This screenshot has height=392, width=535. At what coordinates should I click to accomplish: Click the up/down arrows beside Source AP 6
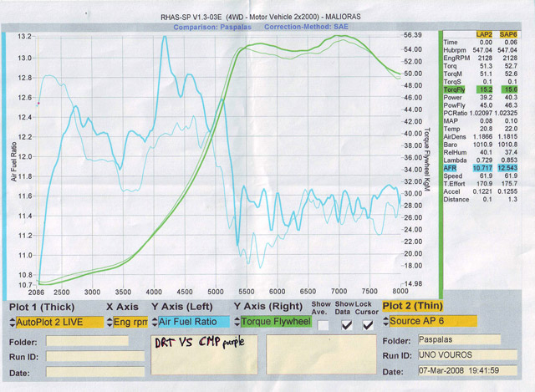click(386, 321)
